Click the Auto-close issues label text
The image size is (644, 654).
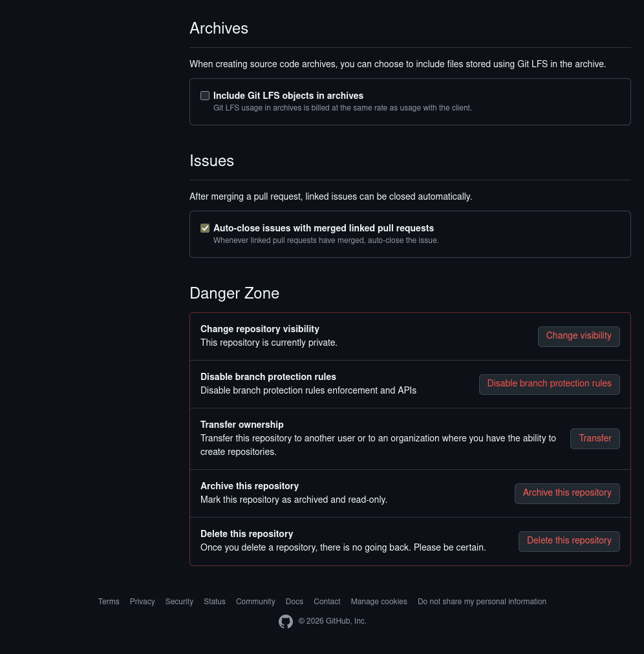point(323,228)
